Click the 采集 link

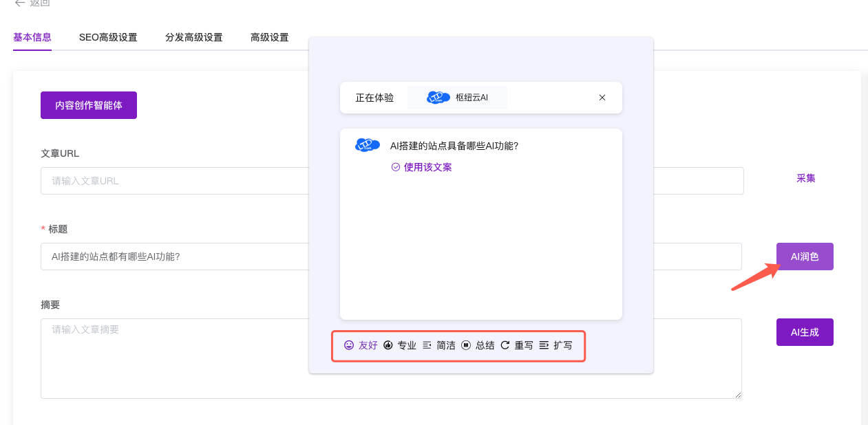[806, 178]
